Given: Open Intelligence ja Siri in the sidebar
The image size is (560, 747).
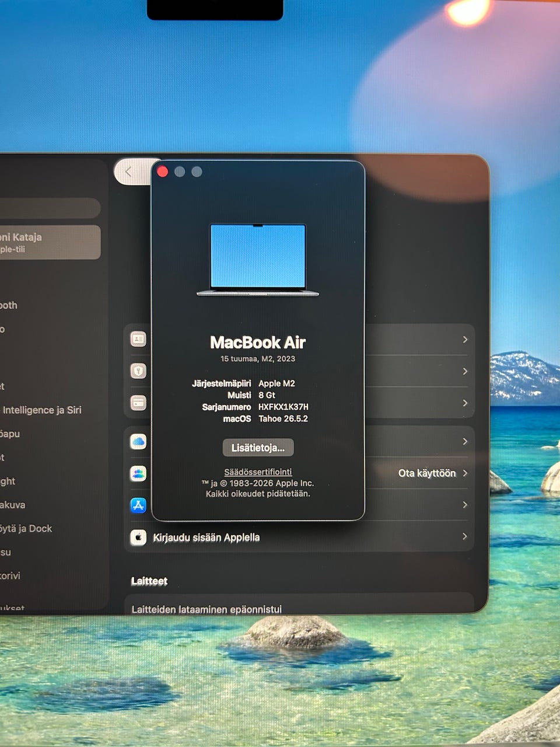Looking at the screenshot, I should coord(42,410).
